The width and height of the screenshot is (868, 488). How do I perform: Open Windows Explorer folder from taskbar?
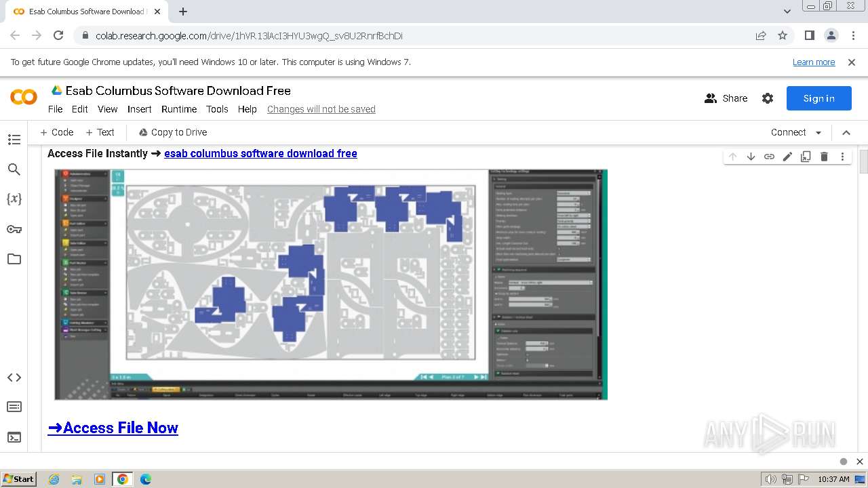tap(77, 479)
